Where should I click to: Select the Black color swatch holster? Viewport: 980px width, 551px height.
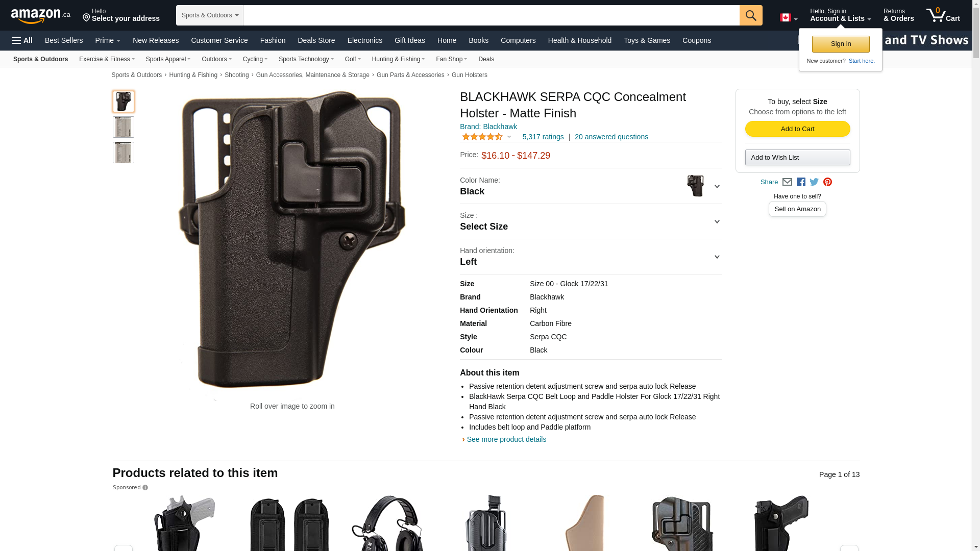(695, 186)
